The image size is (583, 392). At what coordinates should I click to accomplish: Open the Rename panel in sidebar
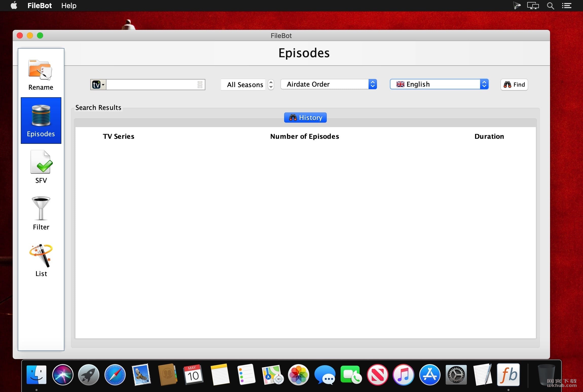click(x=41, y=74)
